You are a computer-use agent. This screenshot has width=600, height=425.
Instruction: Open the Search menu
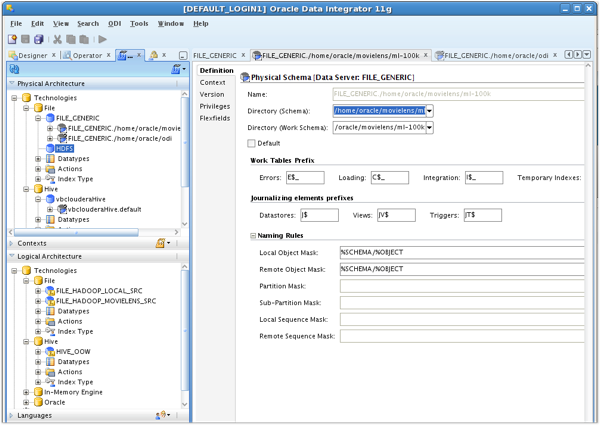tap(88, 24)
